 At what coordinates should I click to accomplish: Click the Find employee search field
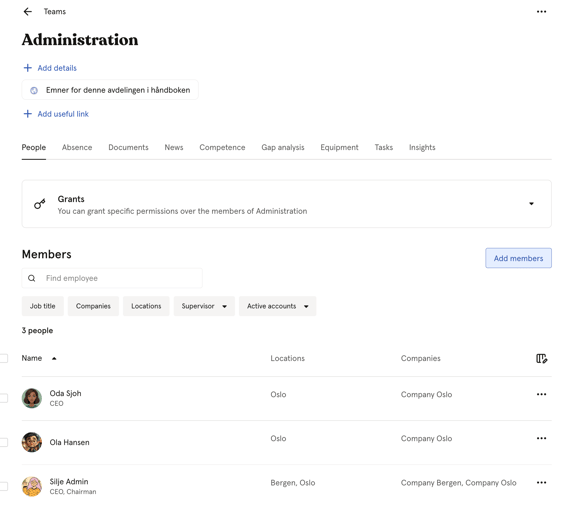112,278
